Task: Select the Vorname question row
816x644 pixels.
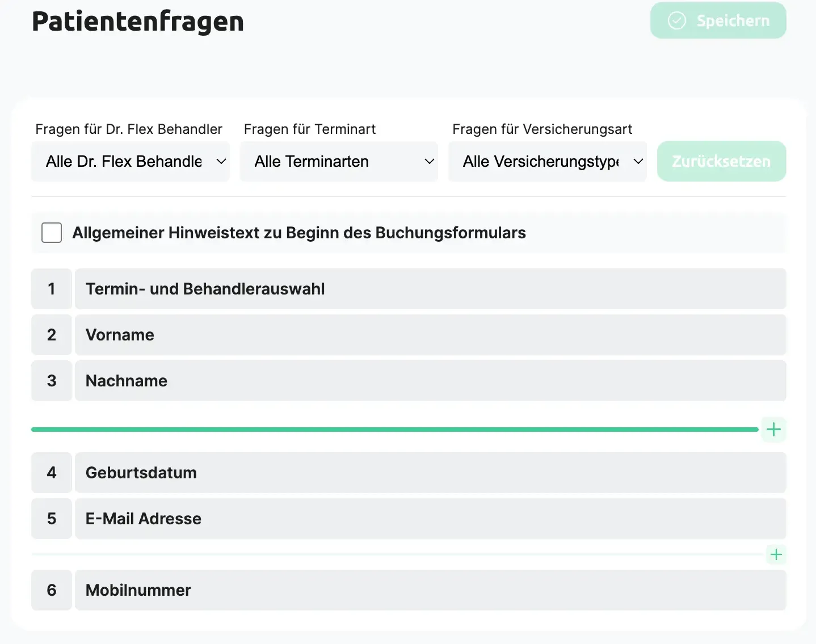Action: tap(431, 335)
